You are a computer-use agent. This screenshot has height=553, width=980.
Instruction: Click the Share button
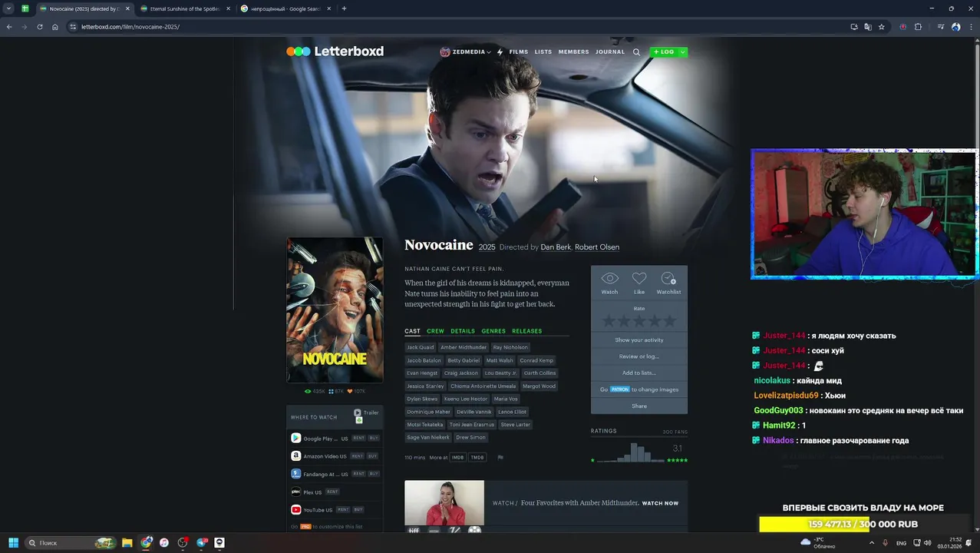[x=639, y=406]
